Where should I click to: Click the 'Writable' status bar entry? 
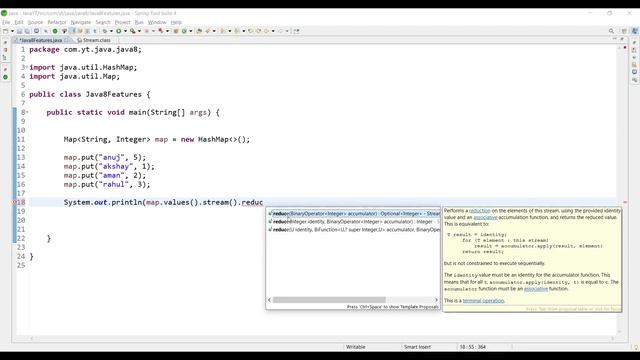[356, 347]
